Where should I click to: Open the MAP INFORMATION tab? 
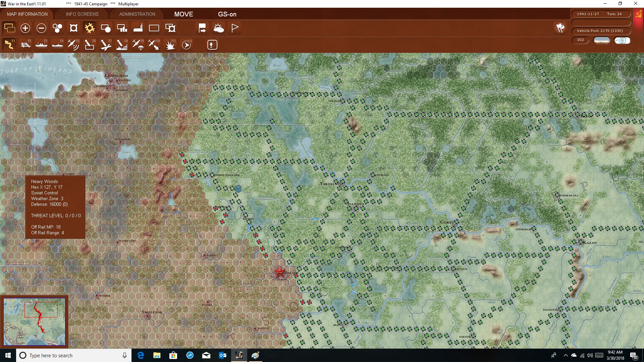pyautogui.click(x=27, y=14)
